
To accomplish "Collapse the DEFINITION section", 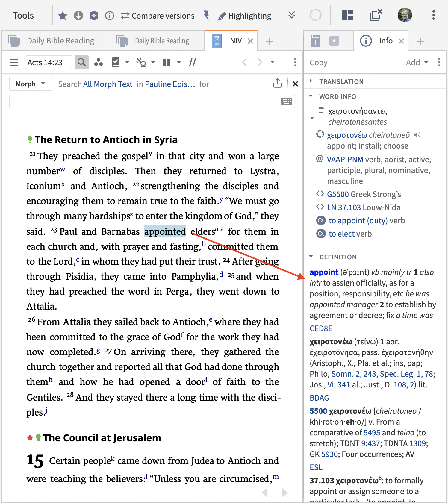I will pos(311,257).
